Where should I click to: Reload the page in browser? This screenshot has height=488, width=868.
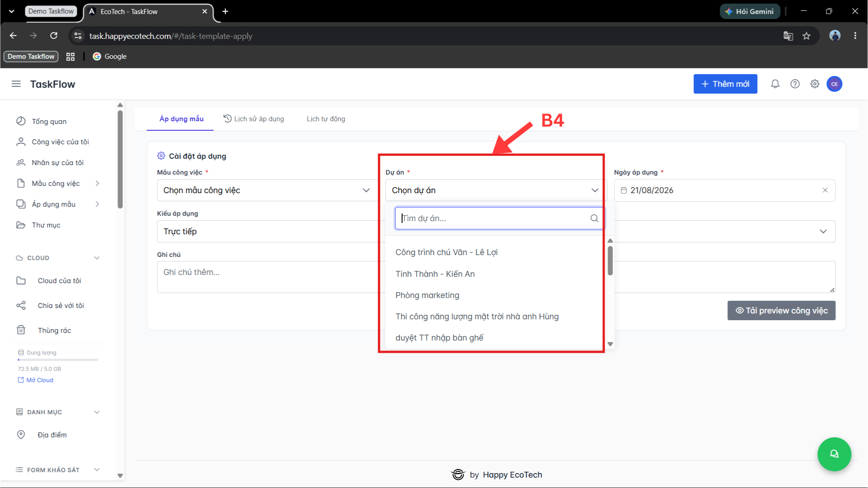tap(54, 36)
